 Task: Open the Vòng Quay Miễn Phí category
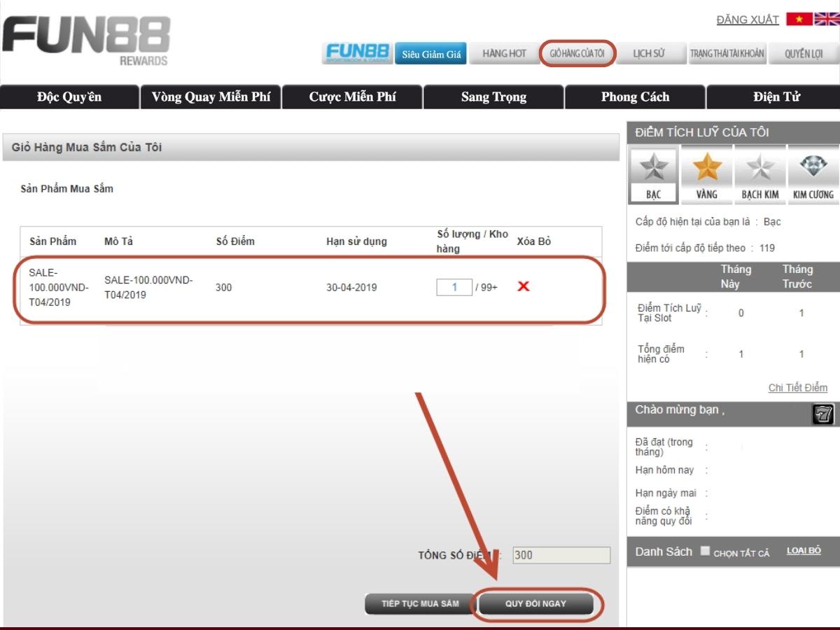(211, 97)
